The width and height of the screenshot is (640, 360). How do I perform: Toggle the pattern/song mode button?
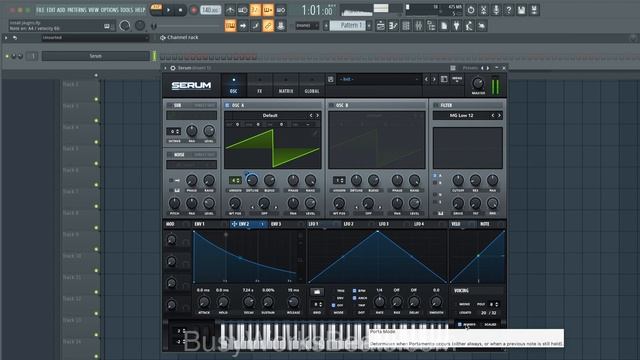[x=156, y=10]
